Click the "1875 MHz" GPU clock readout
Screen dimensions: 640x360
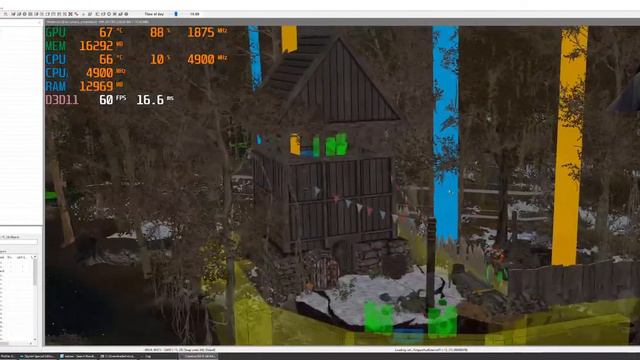coord(207,32)
